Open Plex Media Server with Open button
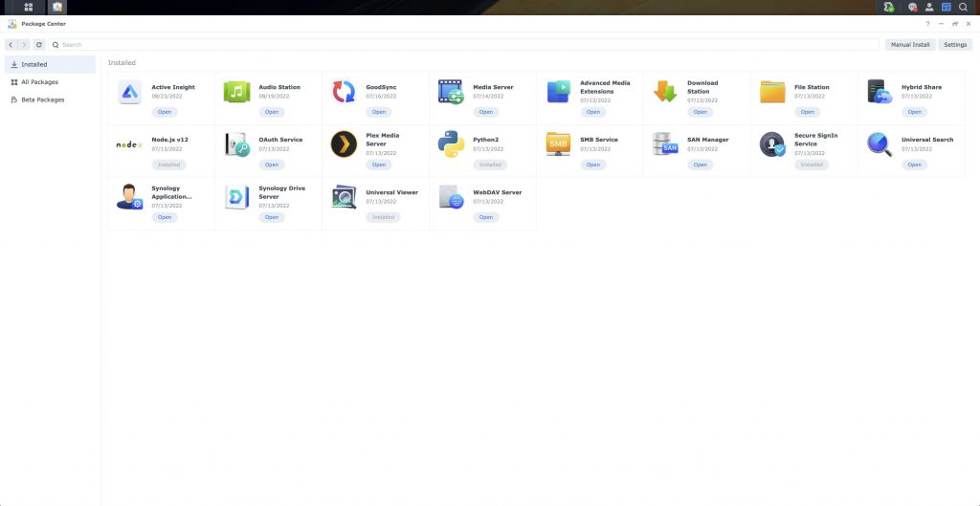 click(379, 165)
